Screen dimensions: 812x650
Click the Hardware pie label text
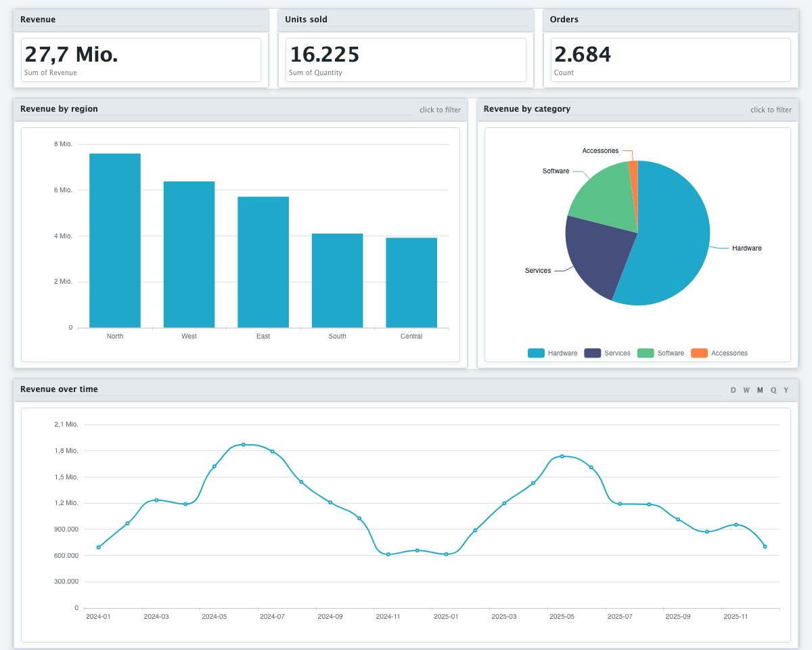click(747, 248)
